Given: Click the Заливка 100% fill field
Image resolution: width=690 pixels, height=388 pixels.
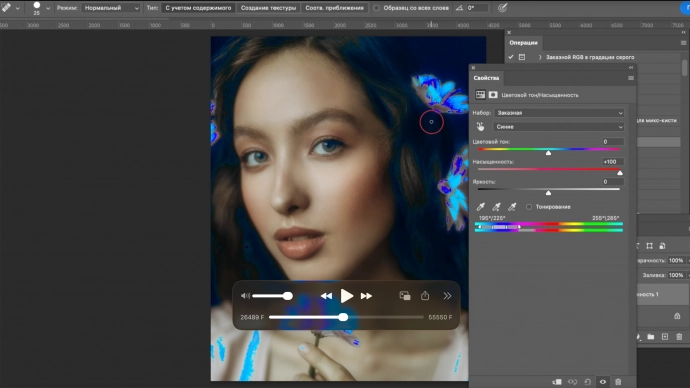Looking at the screenshot, I should coord(676,275).
